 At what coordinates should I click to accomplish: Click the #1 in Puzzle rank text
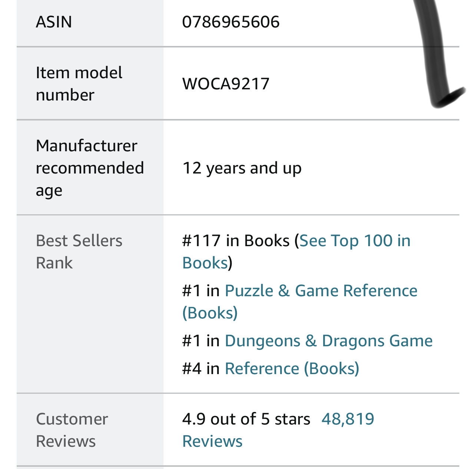point(228,291)
